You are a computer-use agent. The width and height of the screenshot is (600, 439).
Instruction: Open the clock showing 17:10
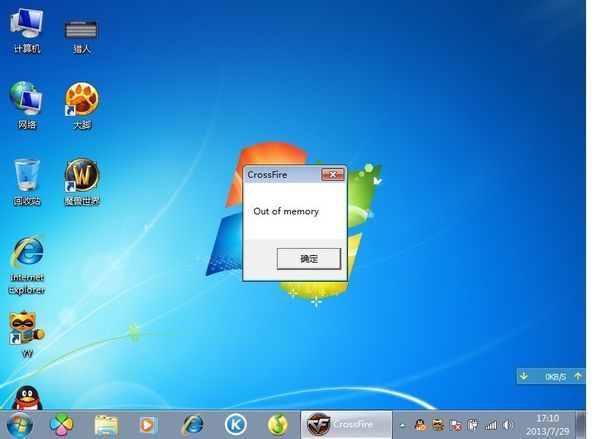547,425
